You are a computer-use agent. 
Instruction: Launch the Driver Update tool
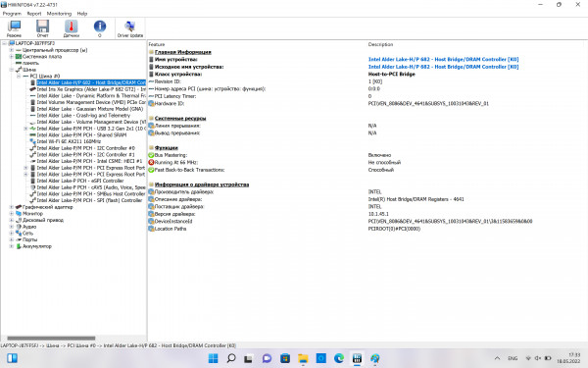(130, 28)
